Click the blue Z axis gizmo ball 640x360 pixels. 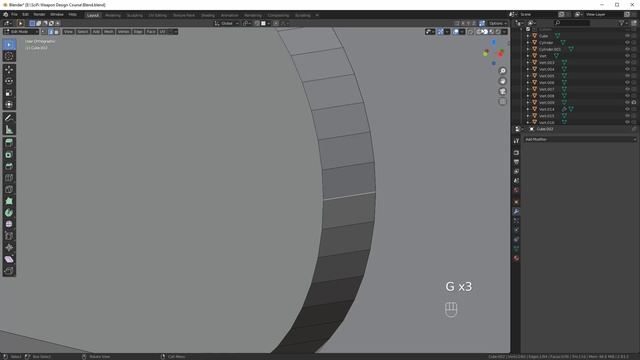(493, 42)
